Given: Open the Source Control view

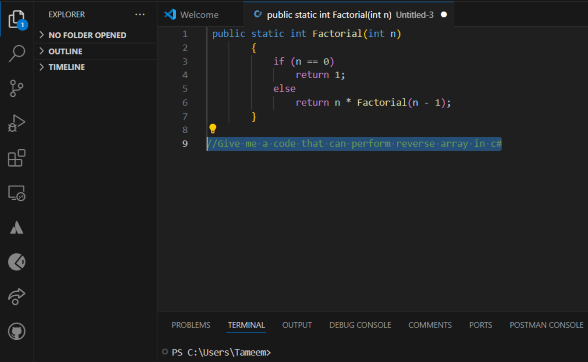Looking at the screenshot, I should pos(16,89).
